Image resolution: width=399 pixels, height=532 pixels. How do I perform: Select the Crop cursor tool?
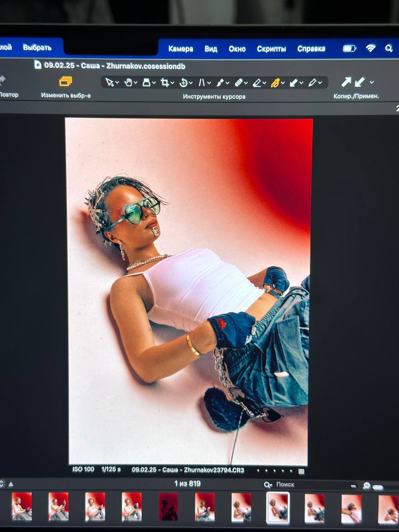[165, 82]
